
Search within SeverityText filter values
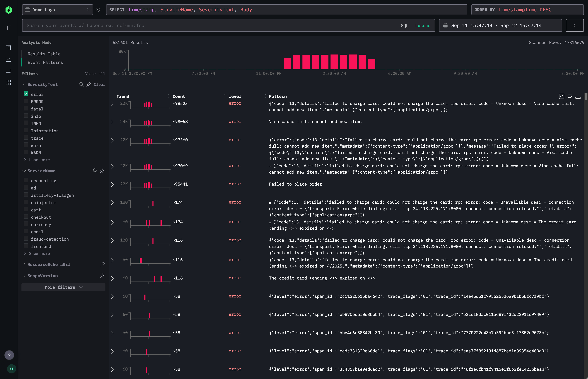(x=82, y=84)
